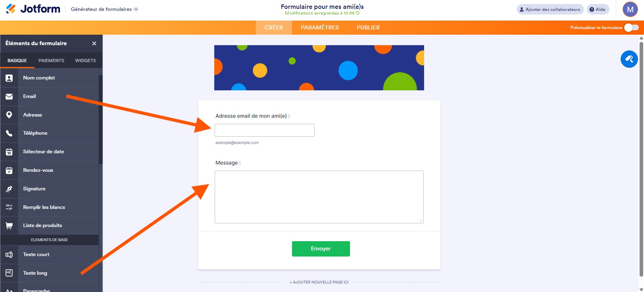Switch to the PAIEMENTS tab
644x292 pixels.
tap(51, 60)
